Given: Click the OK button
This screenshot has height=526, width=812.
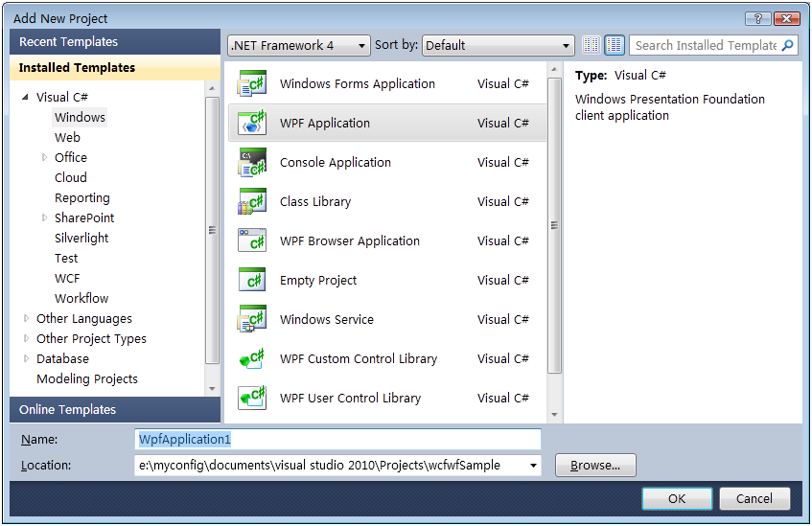Looking at the screenshot, I should tap(677, 498).
